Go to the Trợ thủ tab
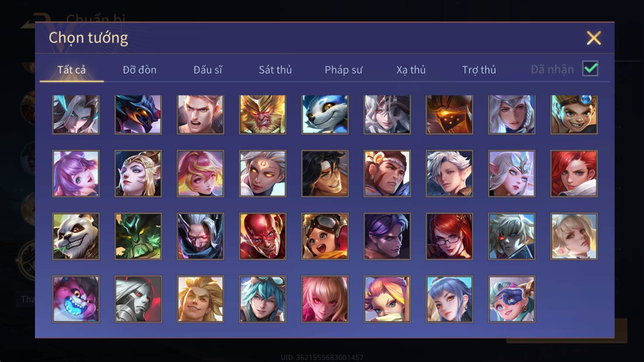This screenshot has height=362, width=644. (x=479, y=70)
